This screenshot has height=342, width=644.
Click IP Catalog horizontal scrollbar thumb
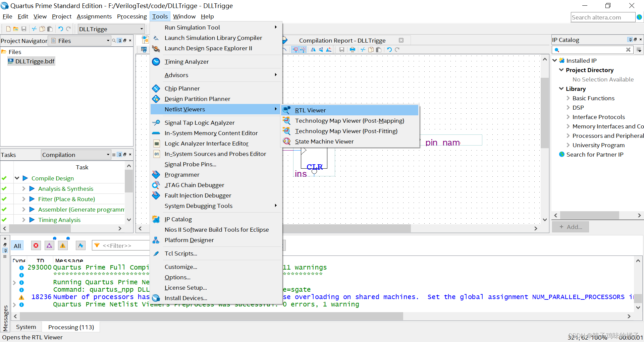(589, 215)
